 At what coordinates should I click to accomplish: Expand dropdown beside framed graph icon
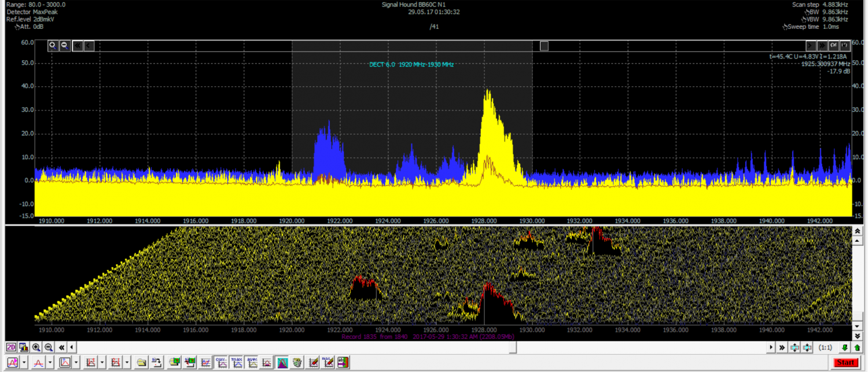(x=76, y=363)
